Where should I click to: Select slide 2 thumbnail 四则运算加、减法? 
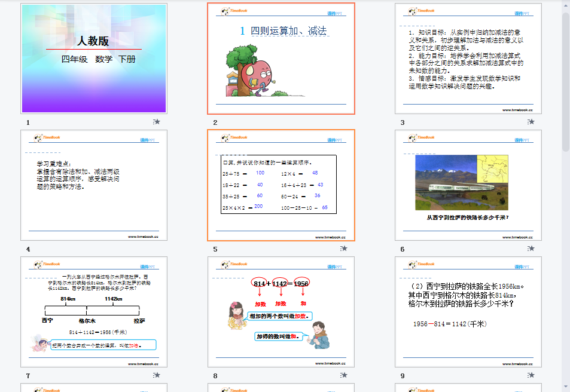point(281,59)
